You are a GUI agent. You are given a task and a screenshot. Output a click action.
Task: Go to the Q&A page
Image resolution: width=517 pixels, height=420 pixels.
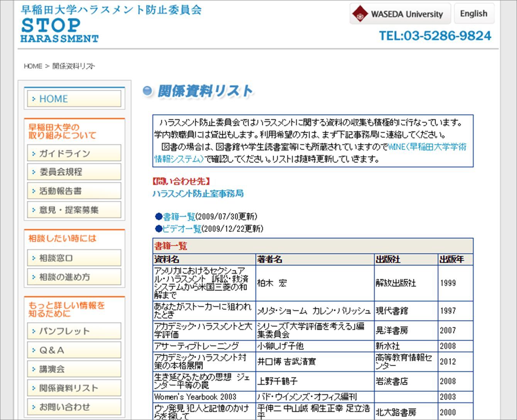74,350
